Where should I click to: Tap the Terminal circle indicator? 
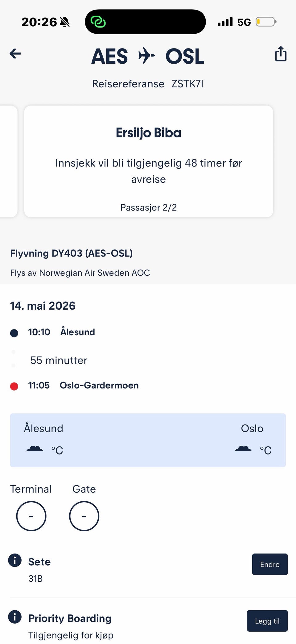point(31,516)
